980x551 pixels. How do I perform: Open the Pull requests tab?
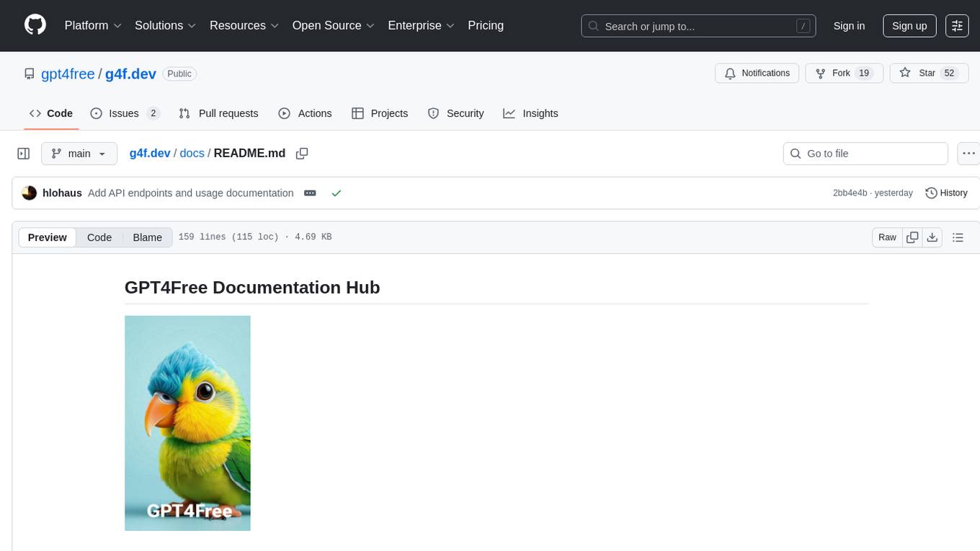tap(218, 113)
